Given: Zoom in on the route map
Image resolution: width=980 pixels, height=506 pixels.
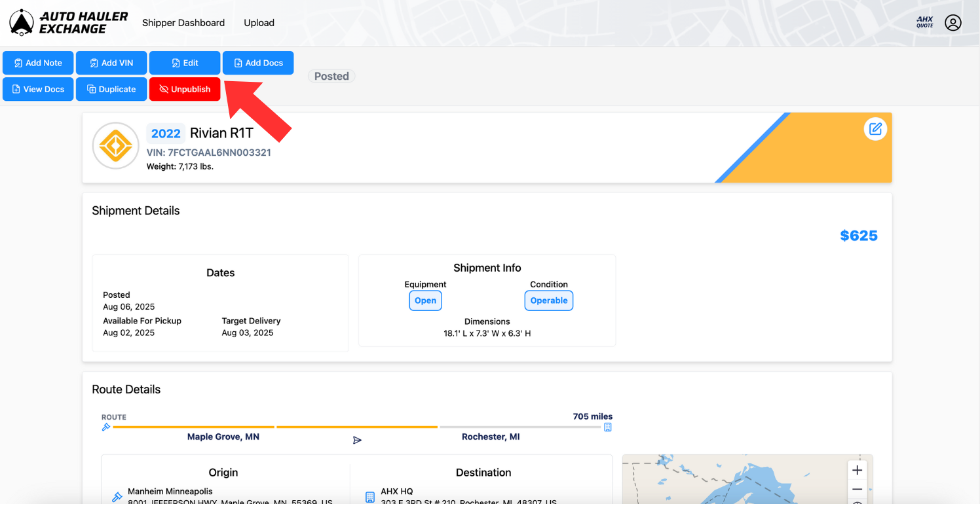Looking at the screenshot, I should (x=857, y=470).
